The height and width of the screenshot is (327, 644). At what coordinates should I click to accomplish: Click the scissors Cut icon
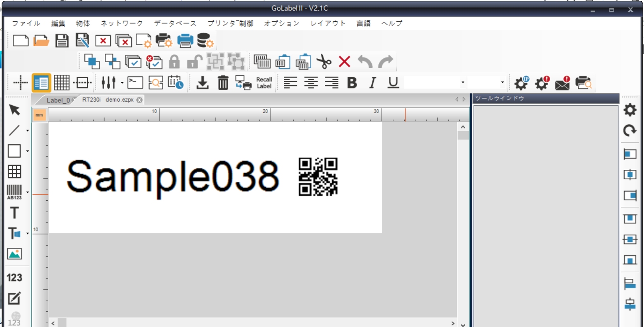(x=324, y=62)
